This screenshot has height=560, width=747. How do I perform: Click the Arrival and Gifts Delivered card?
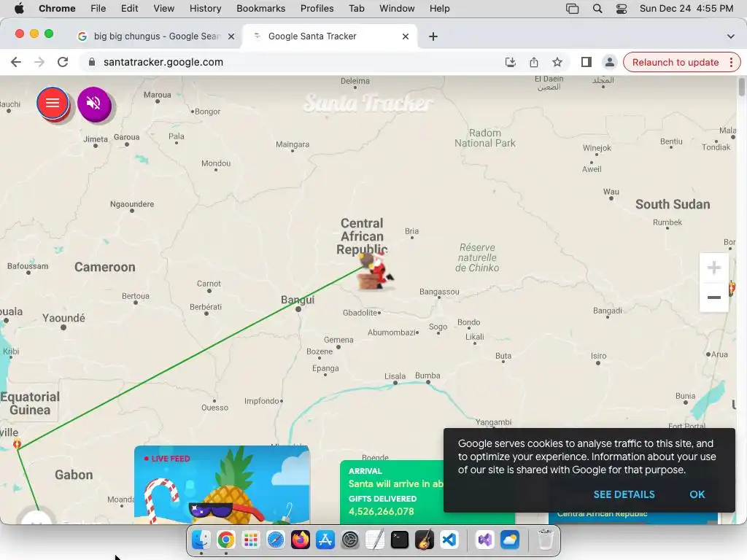[x=392, y=492]
